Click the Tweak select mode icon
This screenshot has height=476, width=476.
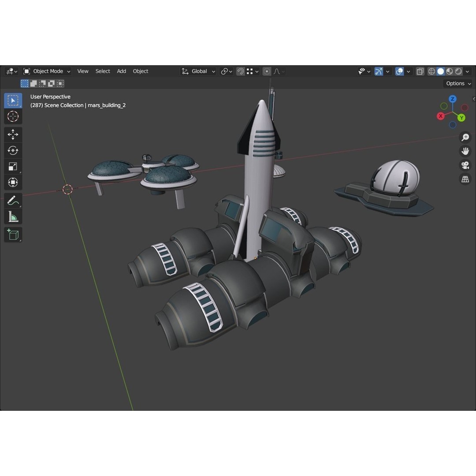(25, 83)
